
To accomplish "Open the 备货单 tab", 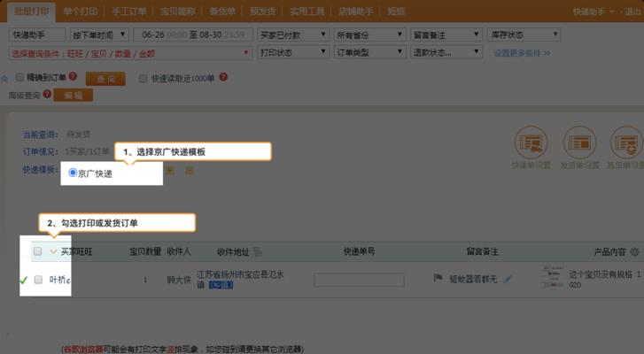I will click(222, 12).
